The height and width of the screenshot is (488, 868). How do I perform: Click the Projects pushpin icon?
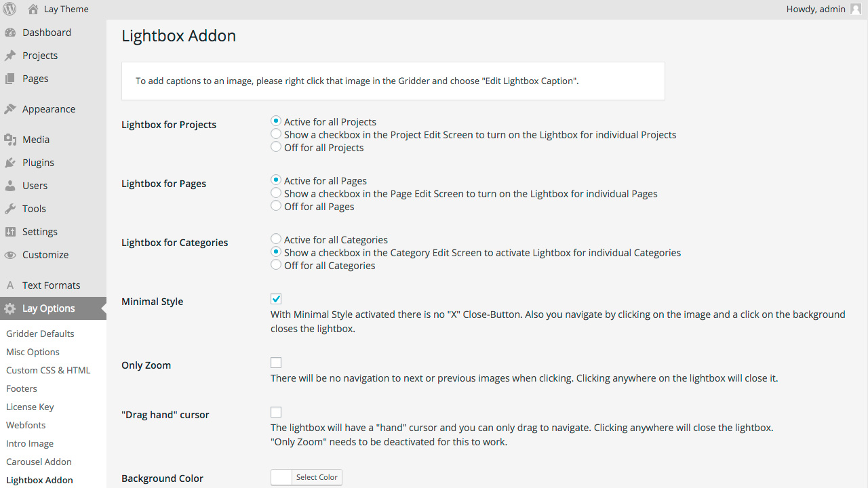click(10, 56)
